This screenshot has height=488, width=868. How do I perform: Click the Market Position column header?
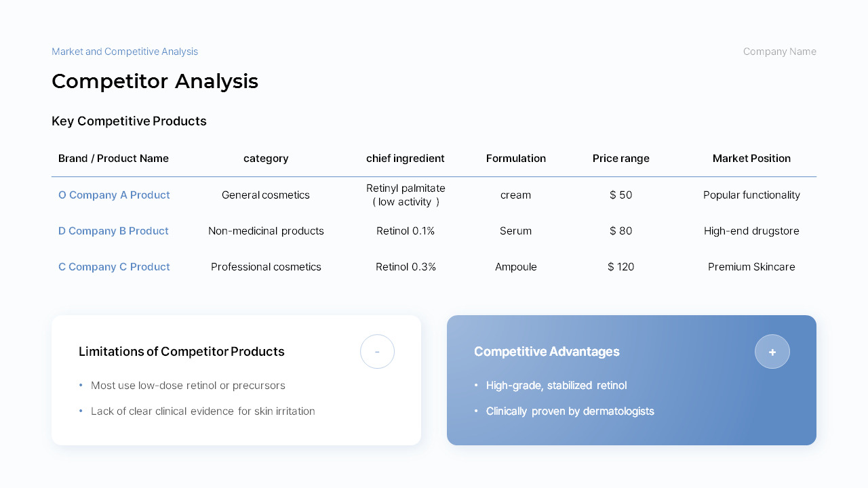[x=751, y=159]
